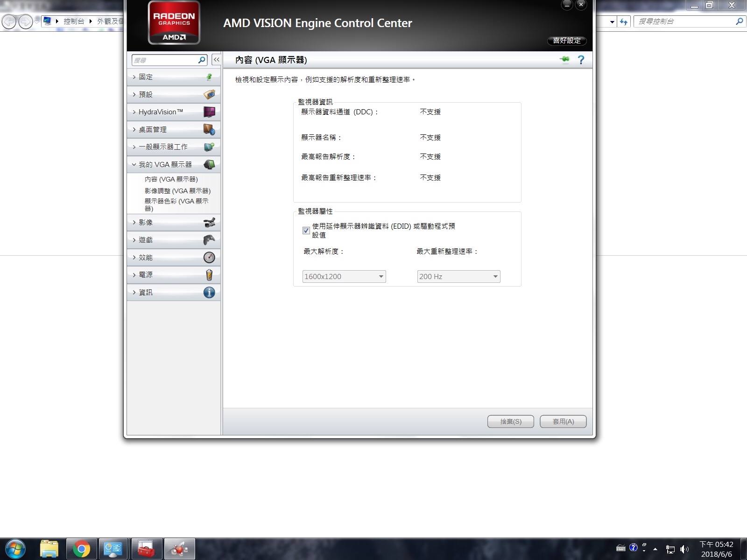Open the 200 Hz refresh rate dropdown
This screenshot has width=747, height=560.
[458, 276]
